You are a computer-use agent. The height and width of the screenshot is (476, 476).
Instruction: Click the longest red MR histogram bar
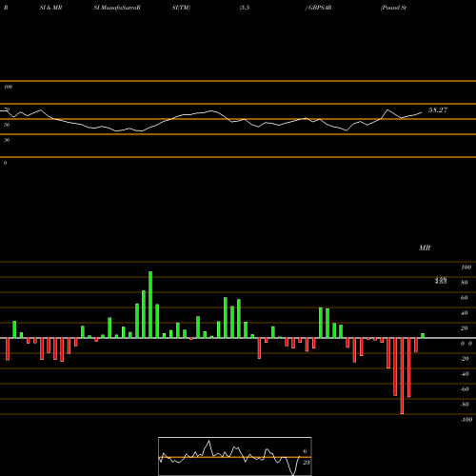pyautogui.click(x=402, y=376)
